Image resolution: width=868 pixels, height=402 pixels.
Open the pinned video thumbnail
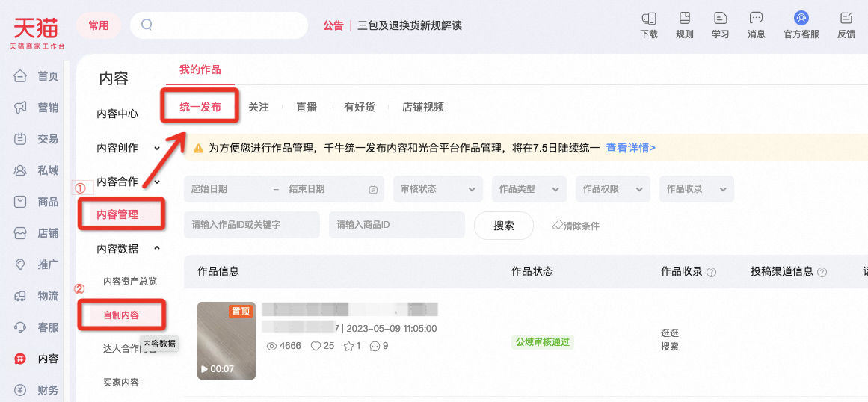click(227, 341)
